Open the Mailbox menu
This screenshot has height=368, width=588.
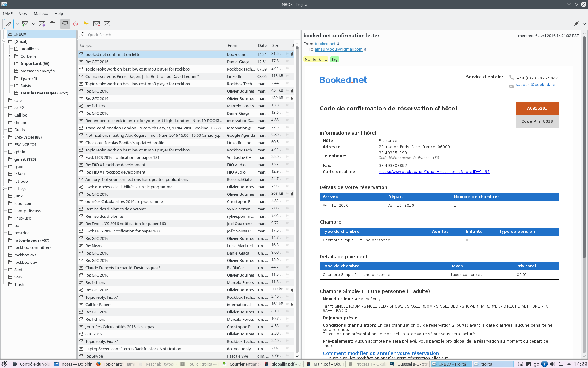41,13
